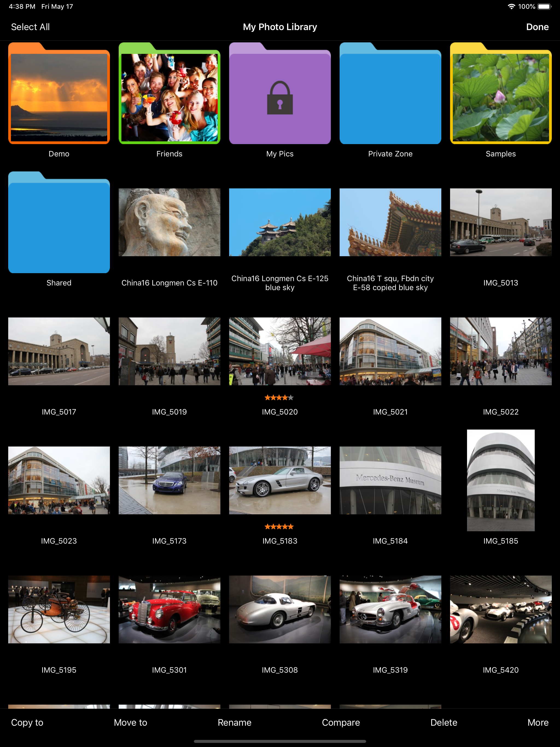This screenshot has height=747, width=560.
Task: Select the Mercedes-Benz Museum sign photo IMG_5184
Action: [390, 480]
